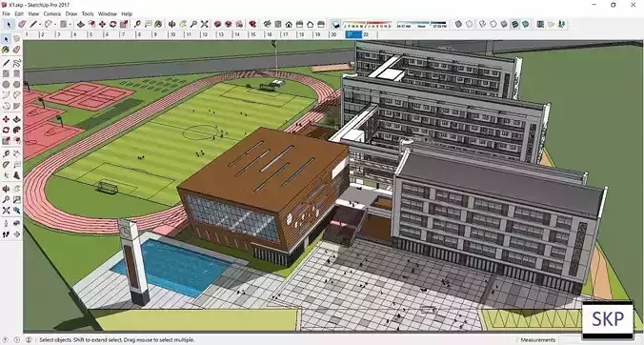The image size is (644, 345).
Task: Click Zoom Extents in top toolbar
Action: (205, 24)
